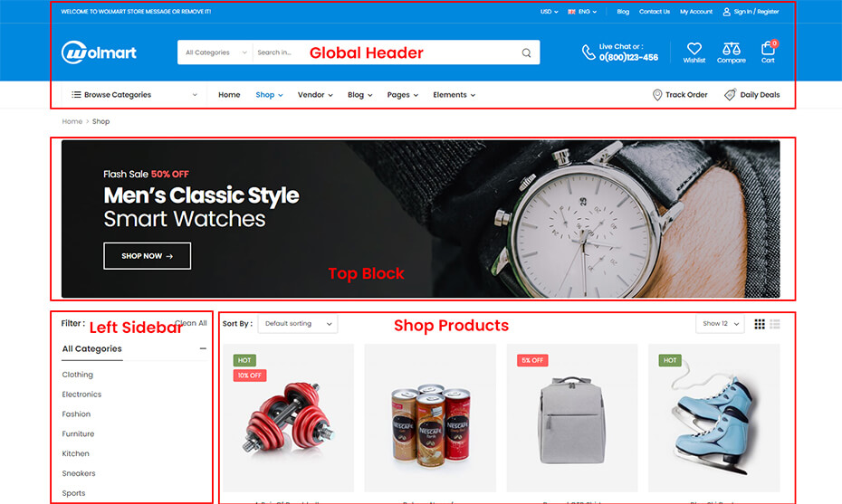Open the Elements menu

point(454,95)
